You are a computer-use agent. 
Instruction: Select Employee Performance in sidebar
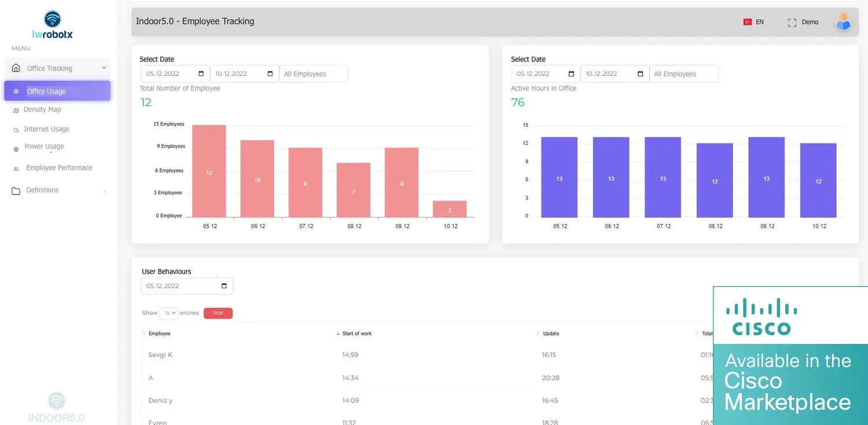[x=59, y=168]
